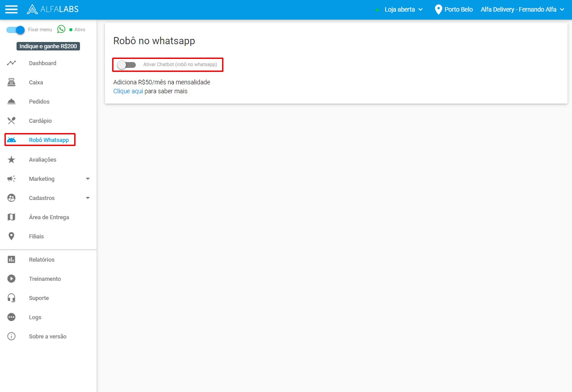Open the Loja aberta status dropdown
572x392 pixels.
[x=403, y=9]
